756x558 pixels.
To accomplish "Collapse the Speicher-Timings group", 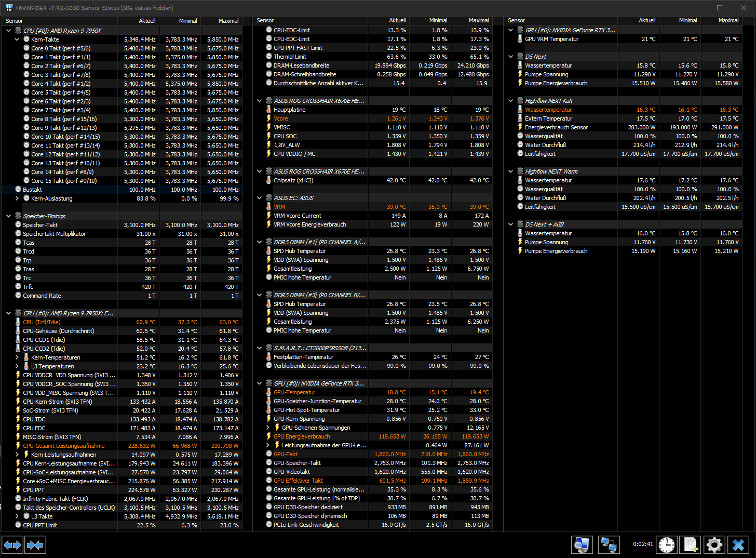I will coord(9,216).
